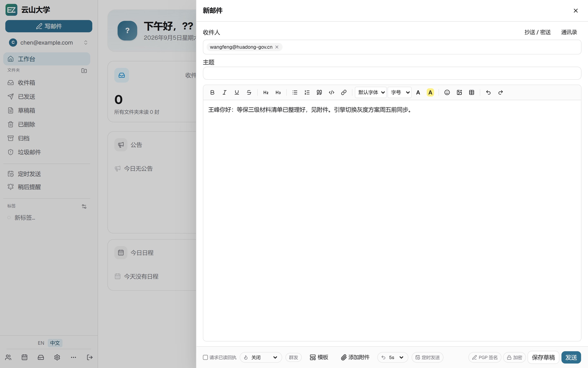The image size is (588, 368).
Task: Open the 5s undo-send delay dropdown
Action: (x=393, y=358)
